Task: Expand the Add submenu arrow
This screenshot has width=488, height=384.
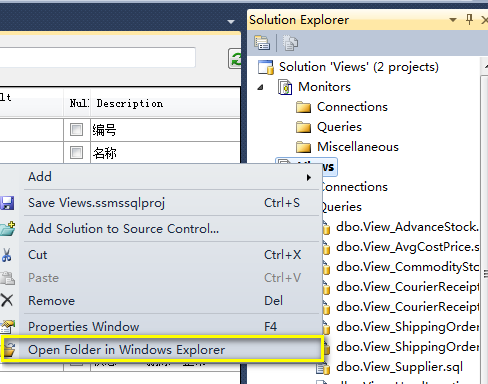Action: 309,177
